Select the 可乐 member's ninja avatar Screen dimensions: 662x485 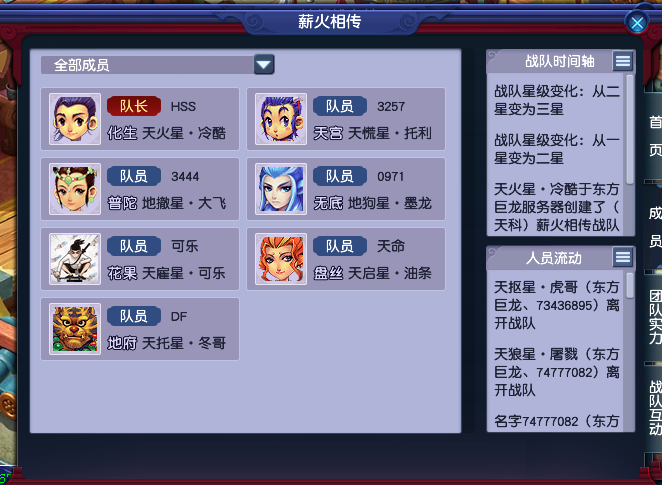coord(75,259)
